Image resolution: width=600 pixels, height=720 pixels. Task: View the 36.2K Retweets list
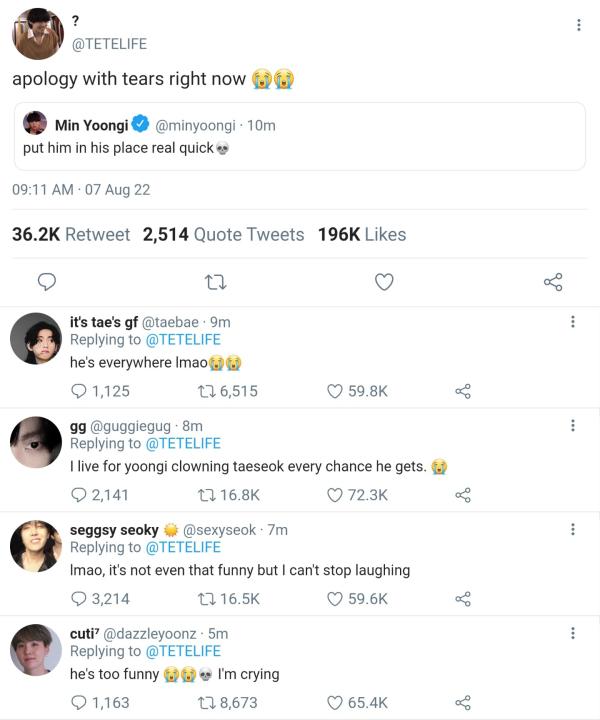[x=71, y=234]
